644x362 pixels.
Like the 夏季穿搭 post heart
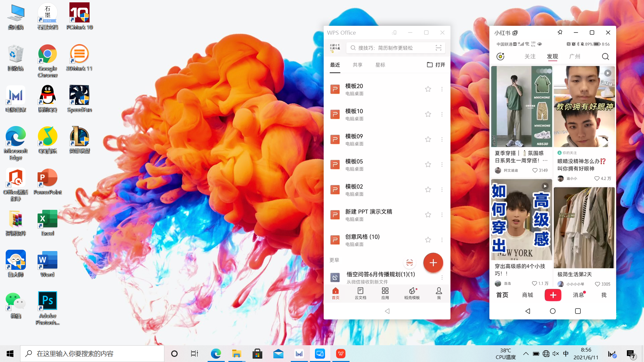click(535, 170)
